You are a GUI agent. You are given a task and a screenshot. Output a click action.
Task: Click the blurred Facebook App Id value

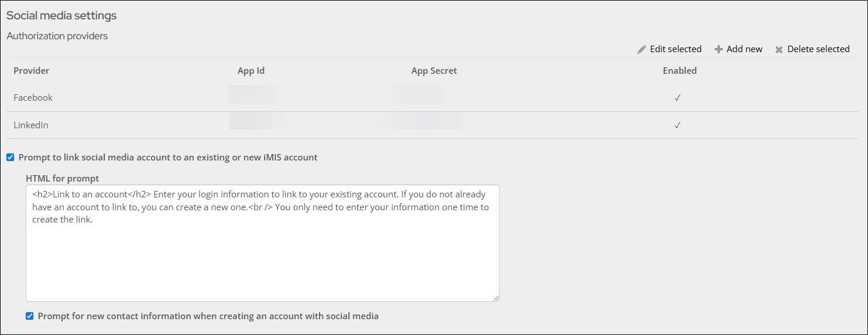pos(263,95)
